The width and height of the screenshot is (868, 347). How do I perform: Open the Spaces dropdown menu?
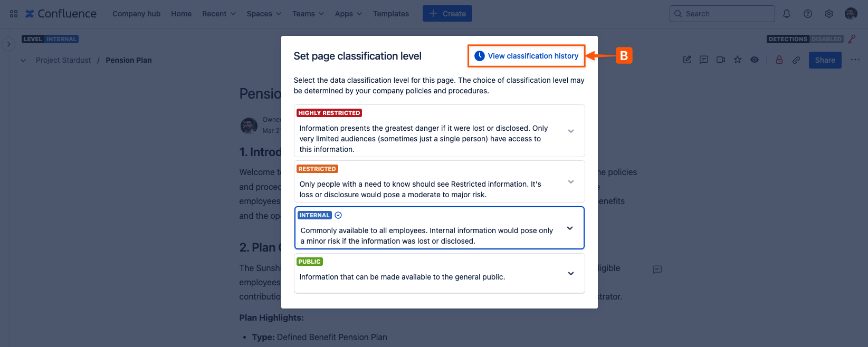click(264, 14)
